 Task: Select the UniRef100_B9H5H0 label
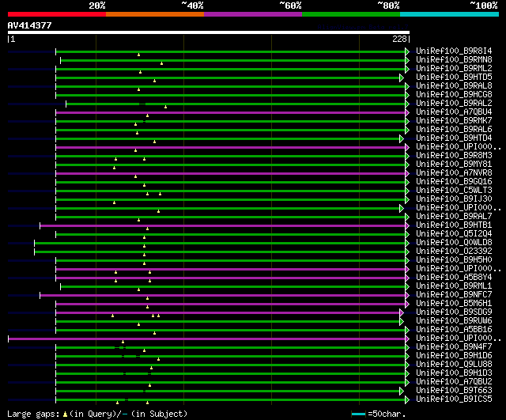click(454, 260)
